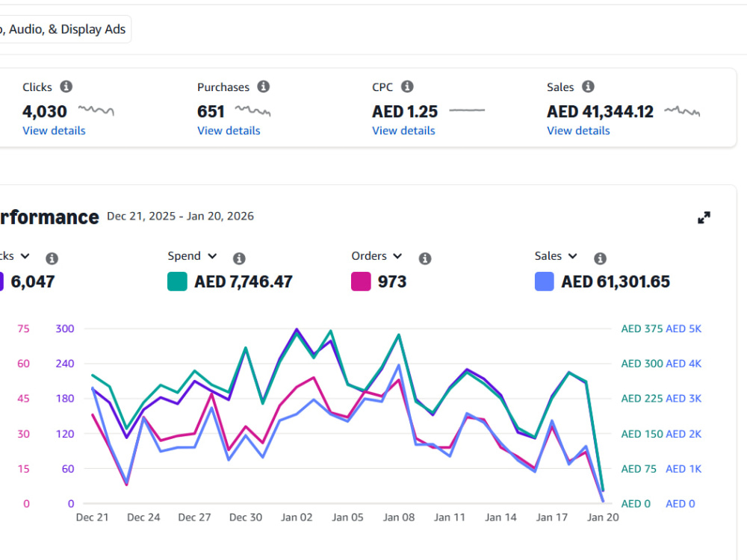
Task: Click the Jan 02 axis label
Action: click(x=297, y=517)
